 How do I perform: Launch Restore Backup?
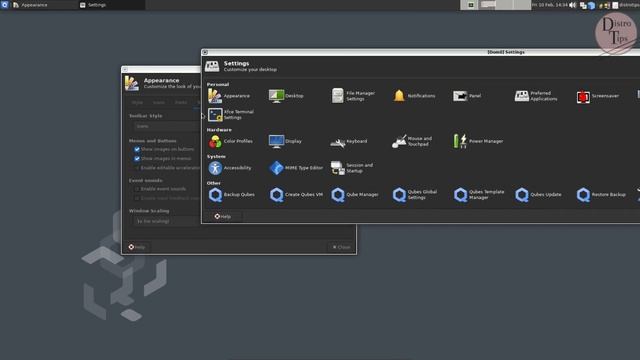pyautogui.click(x=601, y=195)
